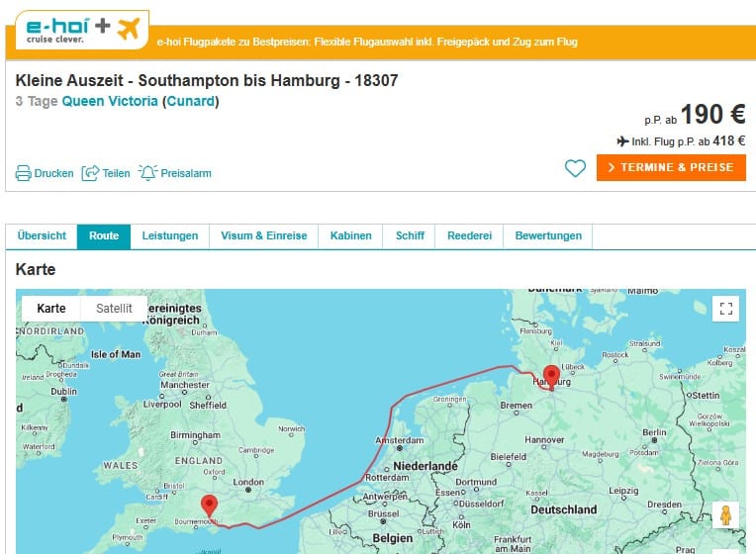
Task: Click the Drucken printer icon
Action: point(24,173)
